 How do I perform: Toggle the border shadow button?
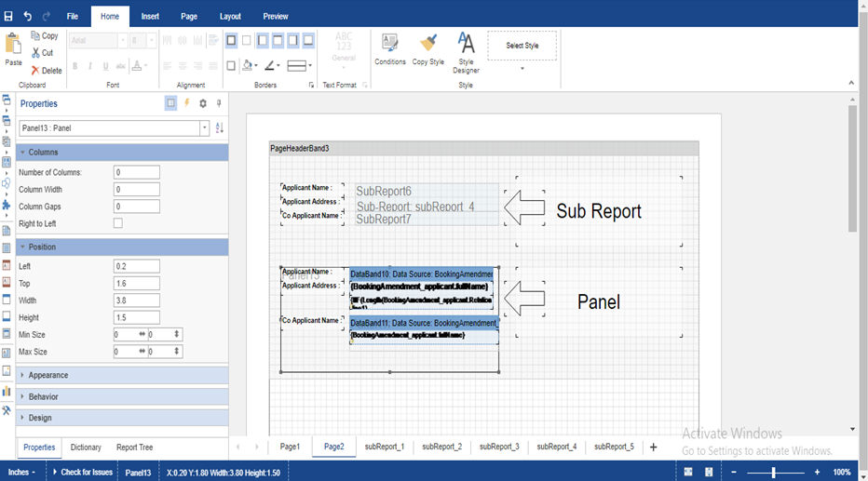pos(231,66)
